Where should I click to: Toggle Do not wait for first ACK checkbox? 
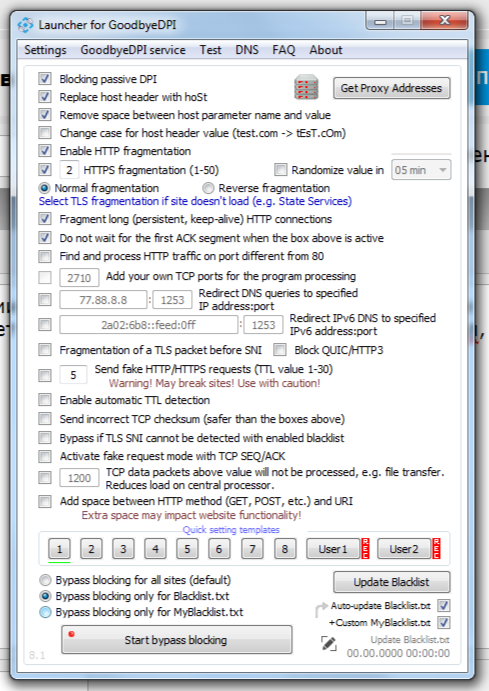point(44,238)
